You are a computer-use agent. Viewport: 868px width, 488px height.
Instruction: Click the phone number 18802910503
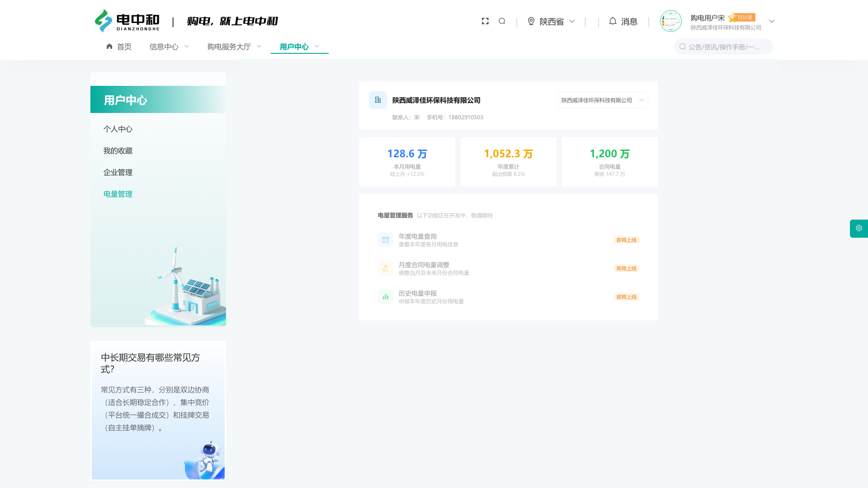point(466,117)
